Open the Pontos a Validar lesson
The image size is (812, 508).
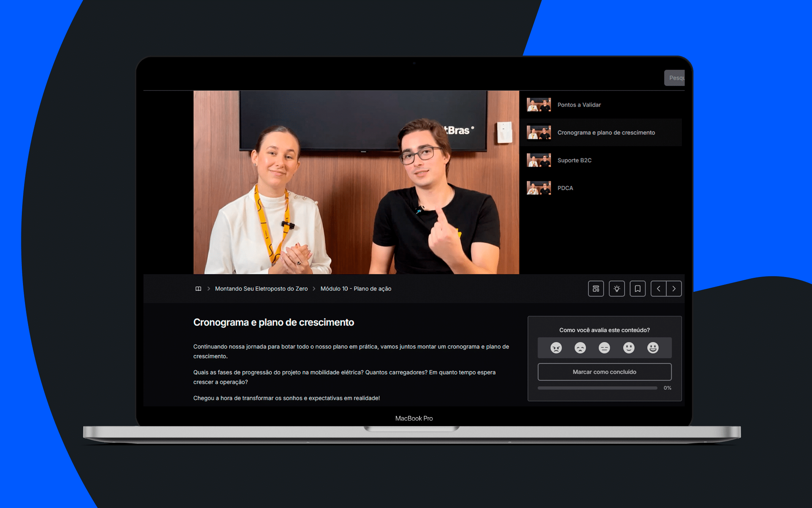tap(579, 105)
